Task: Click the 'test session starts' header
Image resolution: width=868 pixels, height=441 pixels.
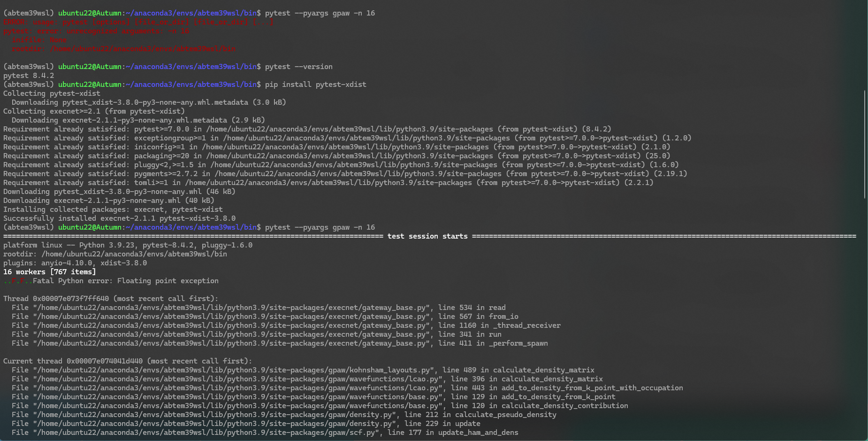Action: tap(427, 236)
